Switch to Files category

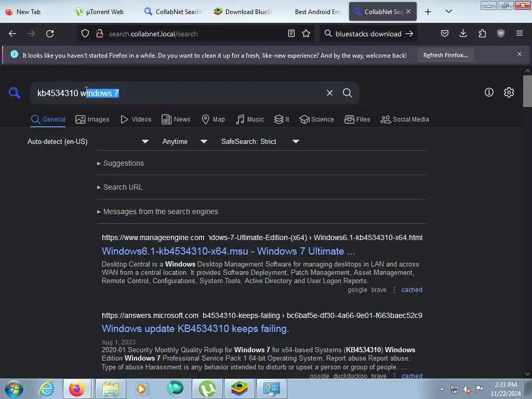(357, 119)
